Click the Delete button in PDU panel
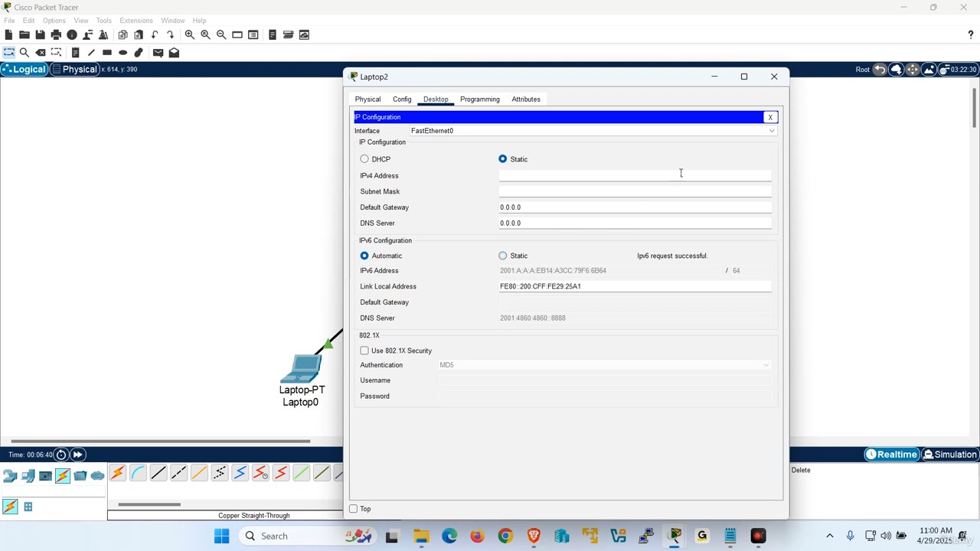The width and height of the screenshot is (980, 551). coord(801,470)
